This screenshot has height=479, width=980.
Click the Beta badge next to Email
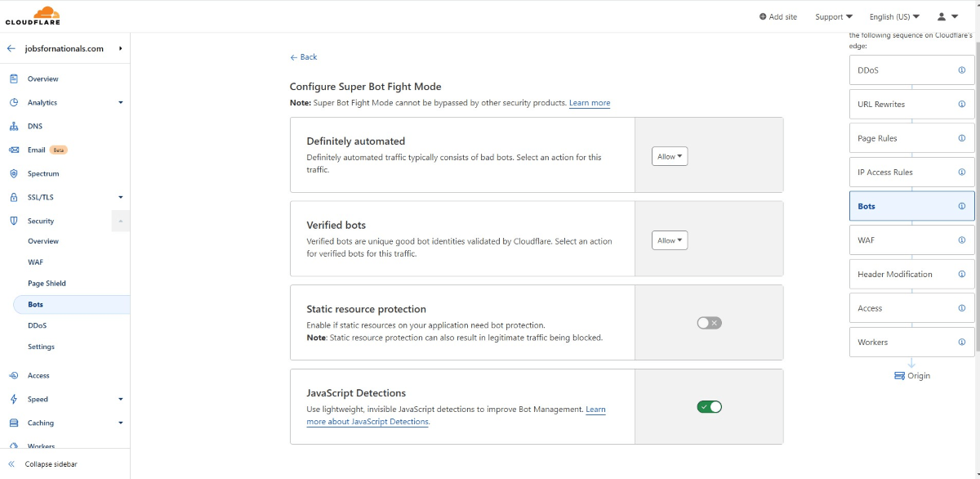tap(58, 150)
